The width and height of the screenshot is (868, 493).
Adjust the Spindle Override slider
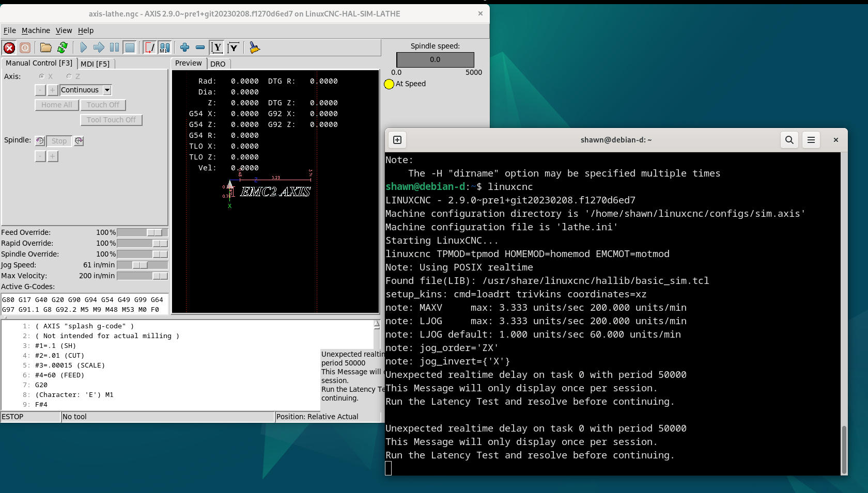(x=143, y=255)
